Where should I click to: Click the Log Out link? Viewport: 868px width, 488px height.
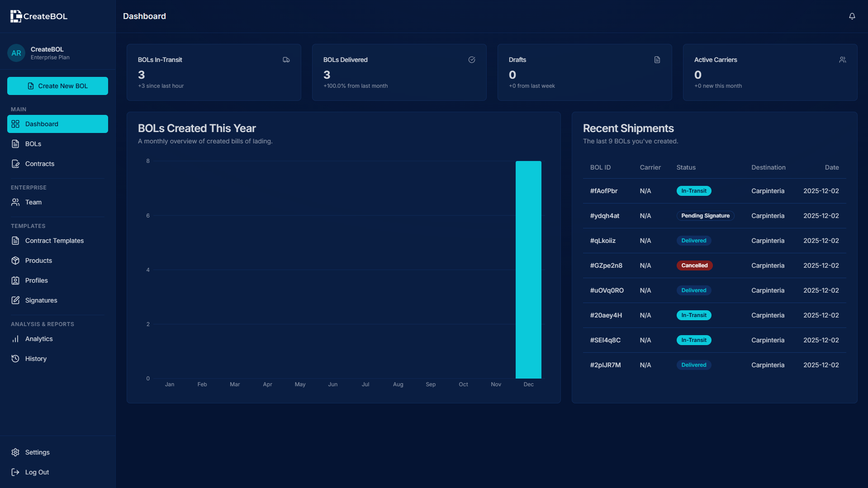tap(37, 472)
